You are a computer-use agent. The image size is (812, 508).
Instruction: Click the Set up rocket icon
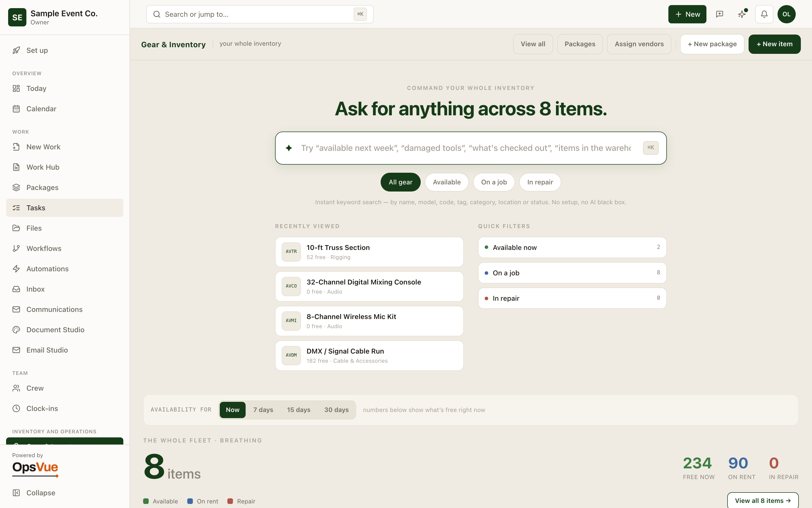coord(16,50)
